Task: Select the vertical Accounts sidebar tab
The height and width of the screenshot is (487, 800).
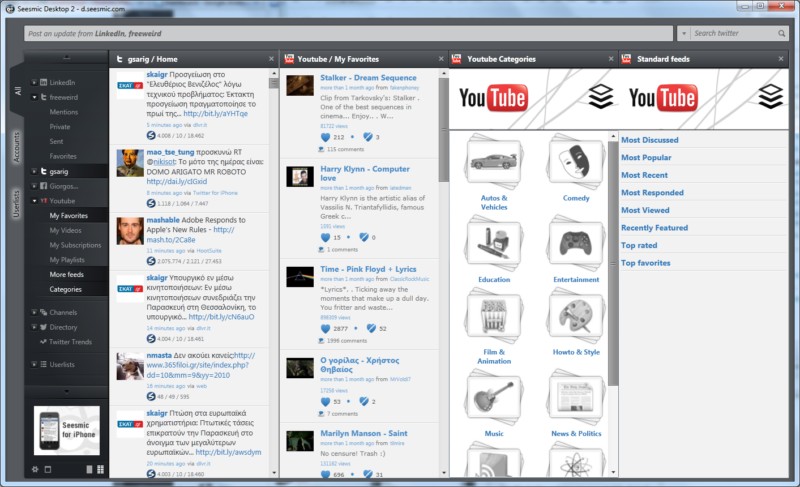Action: coord(16,147)
